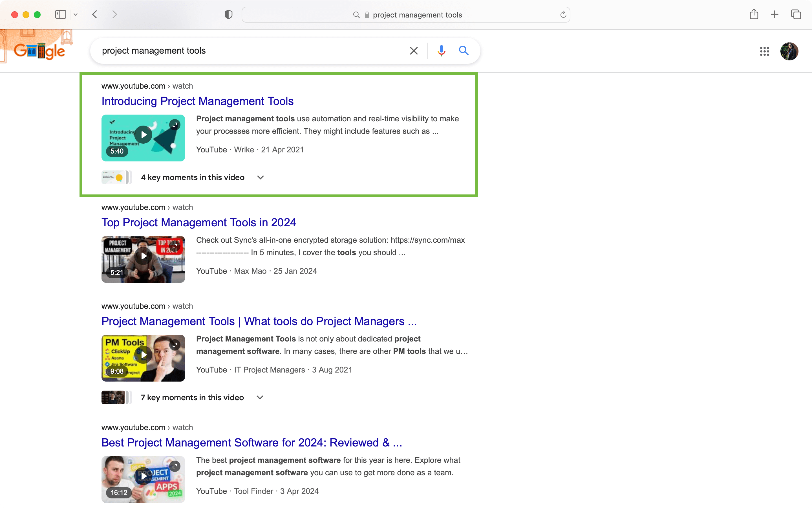Toggle the Safari sidebar
Screen dimensions: 812x508
(x=60, y=14)
